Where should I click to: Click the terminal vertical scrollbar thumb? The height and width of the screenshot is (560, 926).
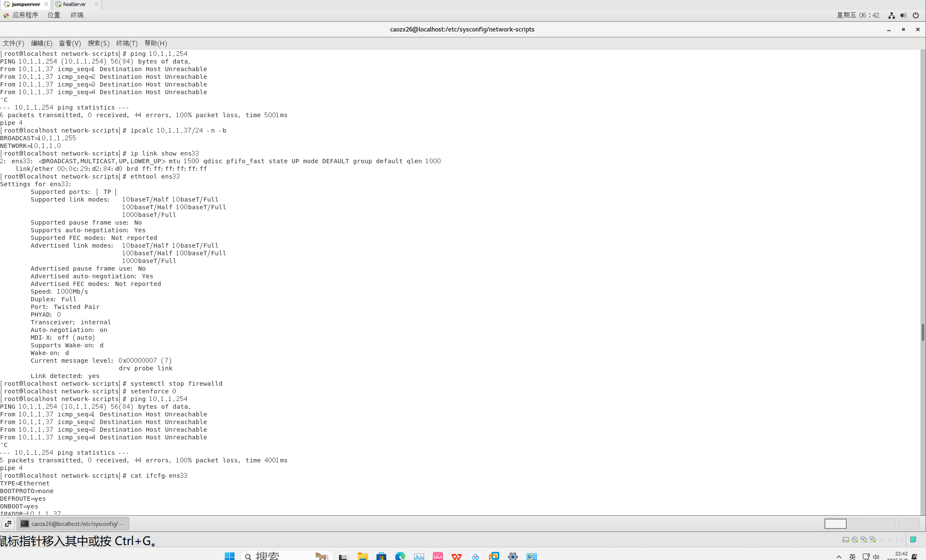pyautogui.click(x=923, y=332)
